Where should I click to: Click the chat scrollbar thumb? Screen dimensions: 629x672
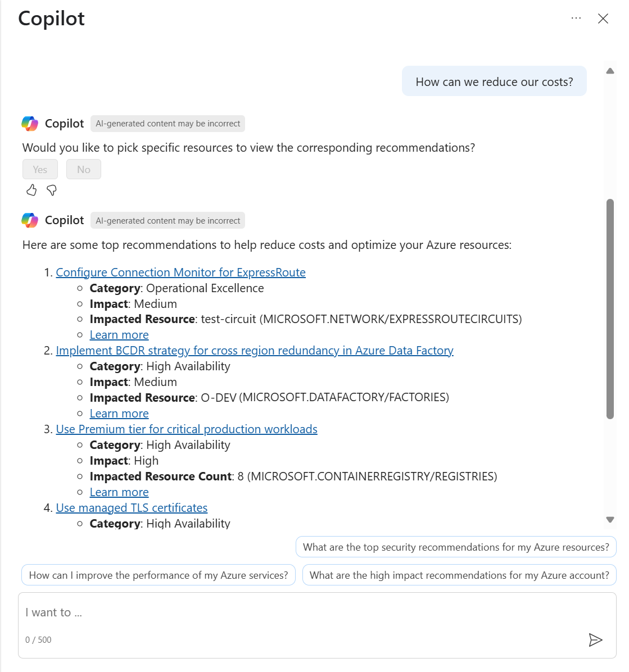tap(610, 309)
